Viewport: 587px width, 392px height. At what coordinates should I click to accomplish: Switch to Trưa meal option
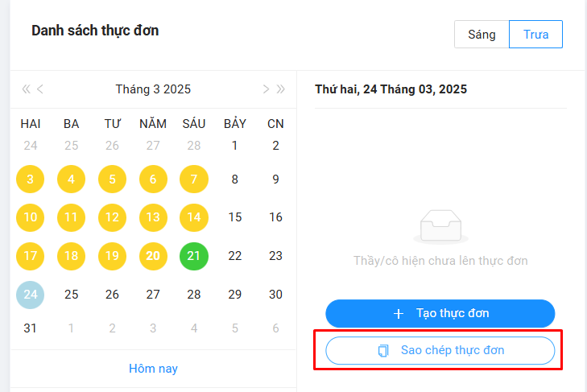click(x=535, y=35)
